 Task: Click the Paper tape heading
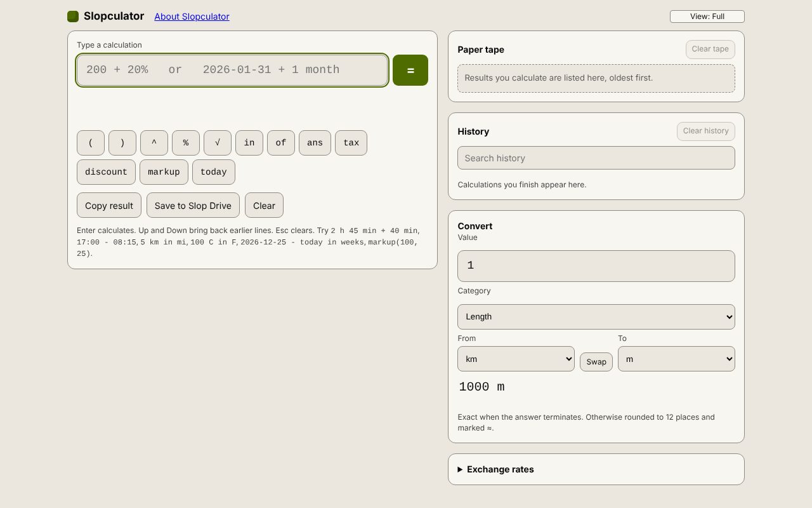pos(481,50)
